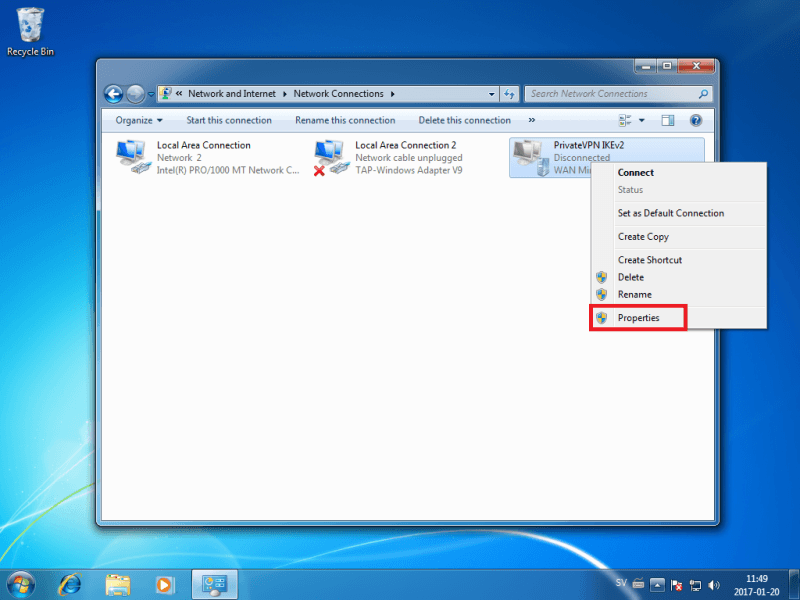
Task: Toggle the preview pane icon
Action: click(668, 120)
